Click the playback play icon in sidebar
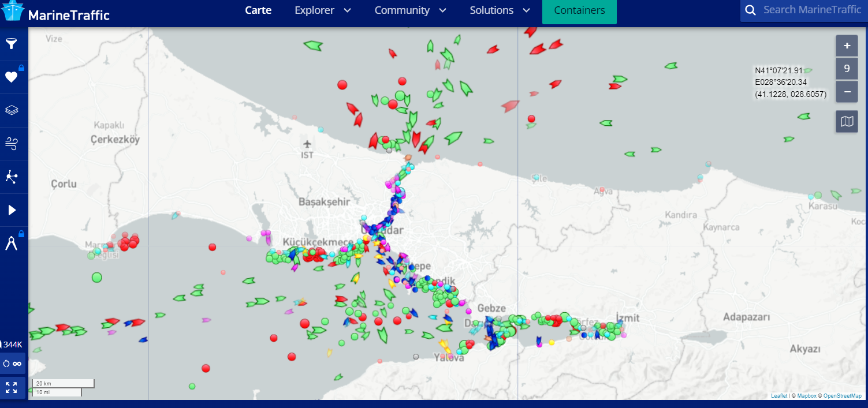This screenshot has width=868, height=408. click(12, 210)
